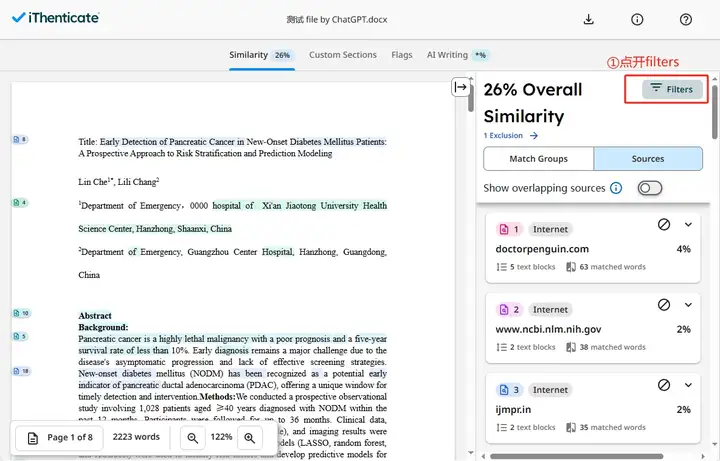Expand the www.ncbi.nlm.nih.gov source card
Viewport: 720px width, 461px height.
click(x=688, y=305)
